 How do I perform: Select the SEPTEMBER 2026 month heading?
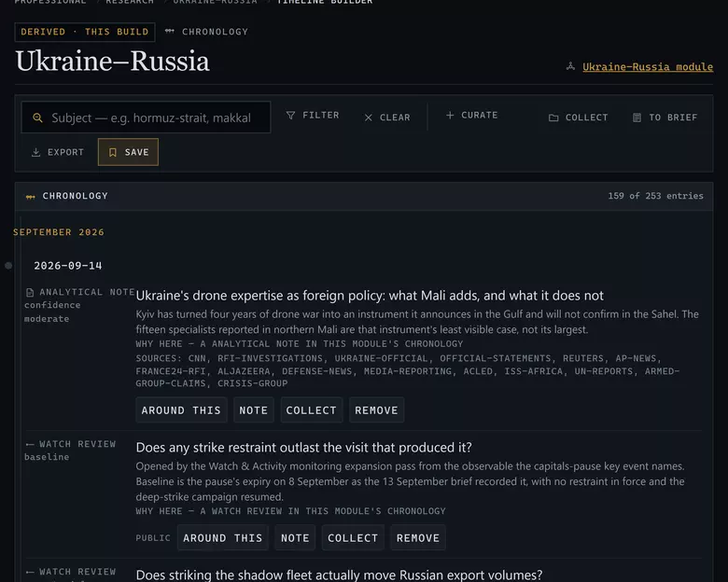[59, 232]
